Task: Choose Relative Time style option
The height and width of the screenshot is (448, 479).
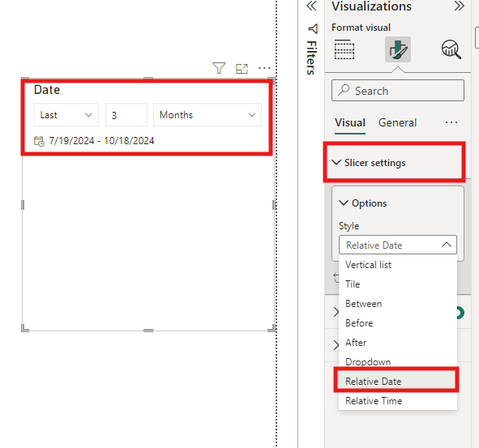Action: pos(398,401)
